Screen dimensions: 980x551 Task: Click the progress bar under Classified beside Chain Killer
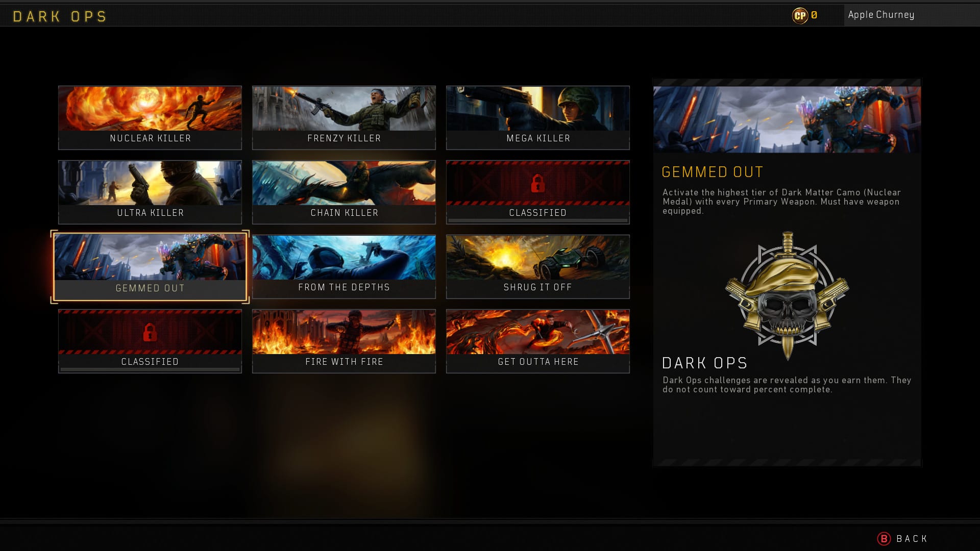(537, 220)
